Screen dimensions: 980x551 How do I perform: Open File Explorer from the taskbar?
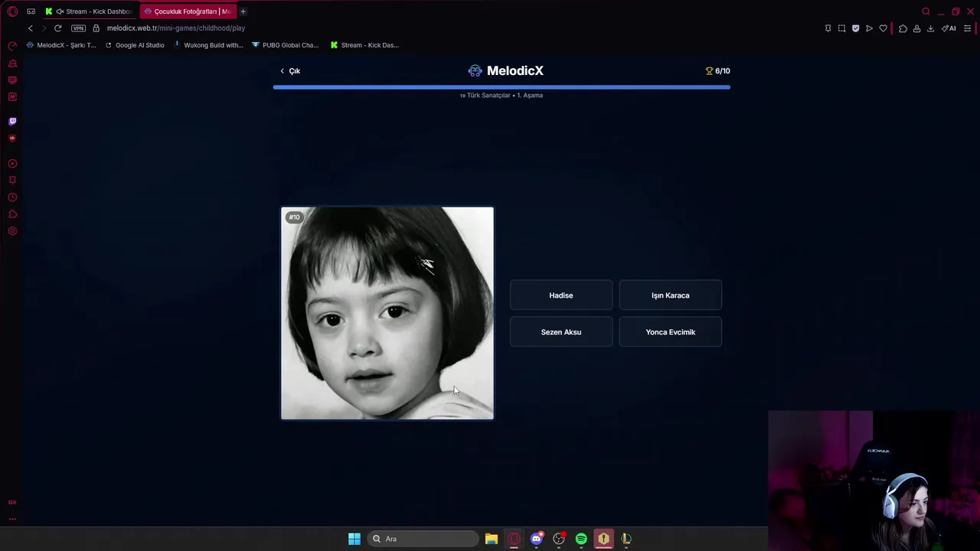click(492, 539)
